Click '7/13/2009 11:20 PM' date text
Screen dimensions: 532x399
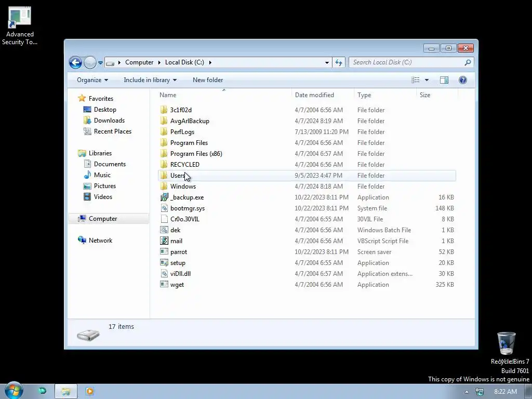point(322,131)
